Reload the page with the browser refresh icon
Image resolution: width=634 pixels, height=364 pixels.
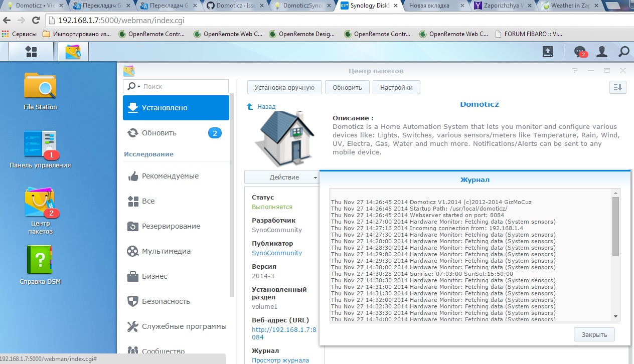pyautogui.click(x=36, y=21)
